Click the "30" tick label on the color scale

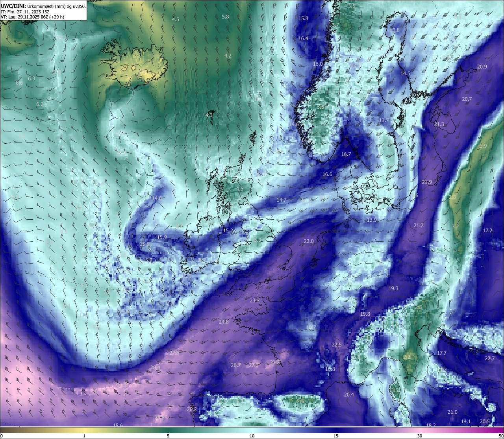tap(420, 436)
